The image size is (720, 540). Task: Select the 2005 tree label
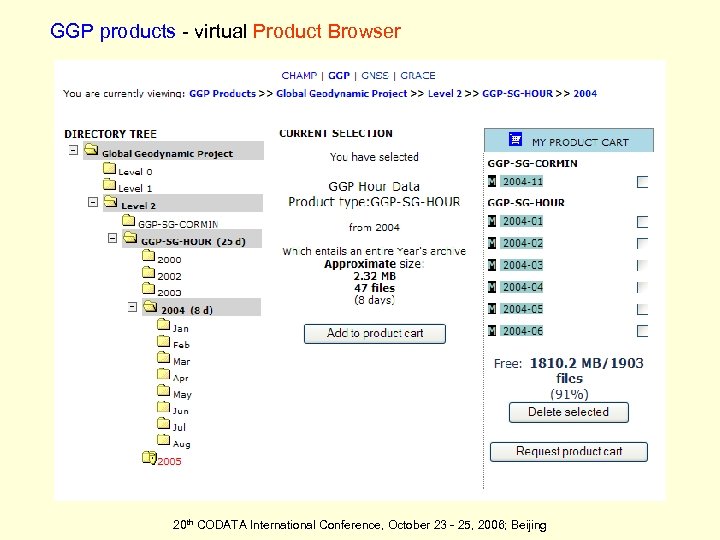coord(169,461)
